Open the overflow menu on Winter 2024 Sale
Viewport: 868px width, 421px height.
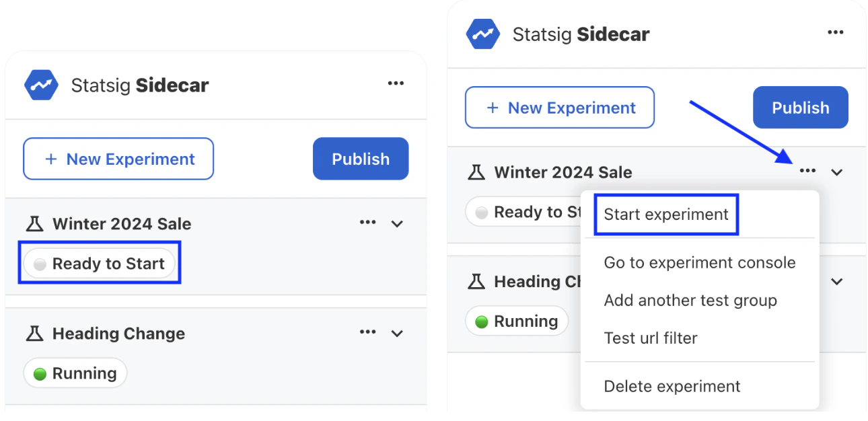point(367,223)
